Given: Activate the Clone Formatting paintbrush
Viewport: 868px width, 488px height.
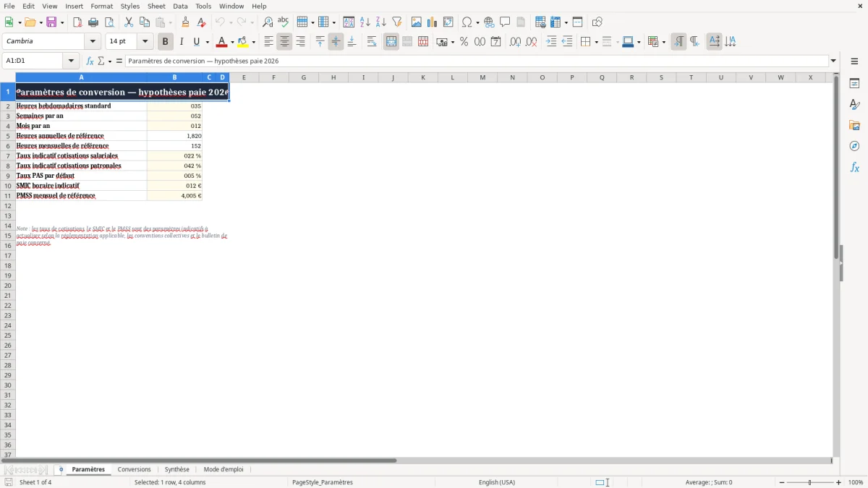Looking at the screenshot, I should [186, 22].
